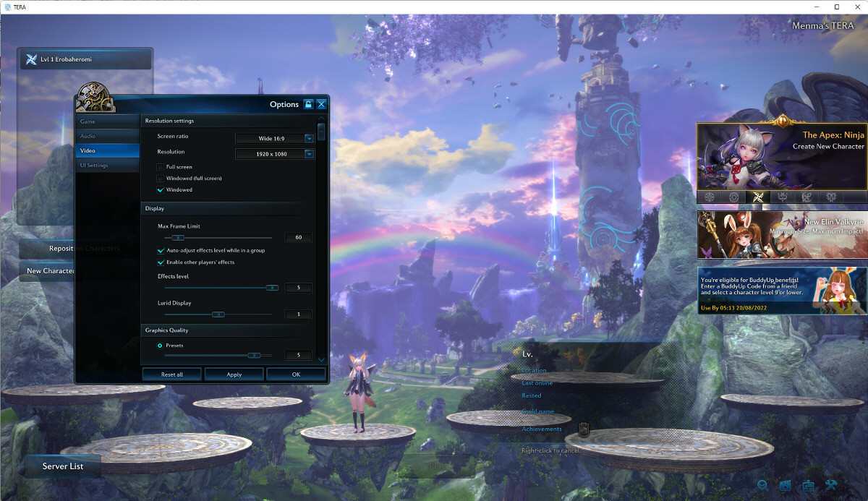
Task: Close the Options dialog with X
Action: pyautogui.click(x=321, y=104)
